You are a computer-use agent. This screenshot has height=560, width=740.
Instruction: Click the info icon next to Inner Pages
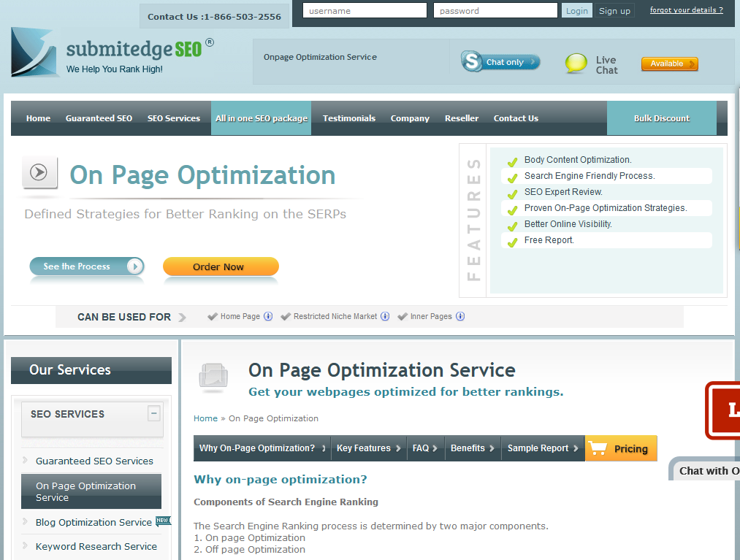(x=460, y=316)
